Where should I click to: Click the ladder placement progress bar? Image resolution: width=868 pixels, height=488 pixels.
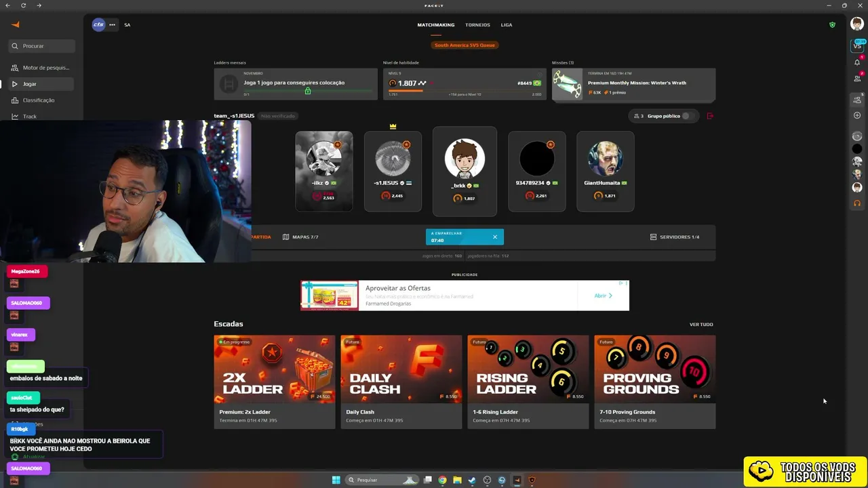[x=307, y=90]
